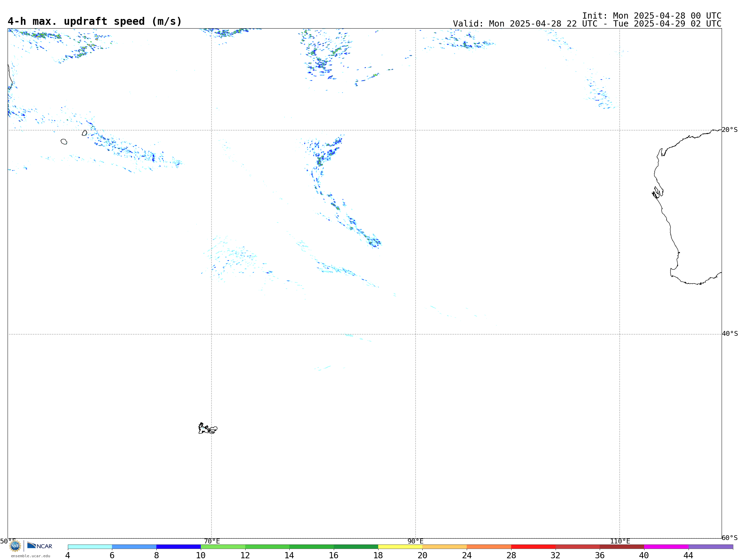The width and height of the screenshot is (744, 560).
Task: Pick the light orange 20–24 colorbar segment
Action: (x=445, y=547)
